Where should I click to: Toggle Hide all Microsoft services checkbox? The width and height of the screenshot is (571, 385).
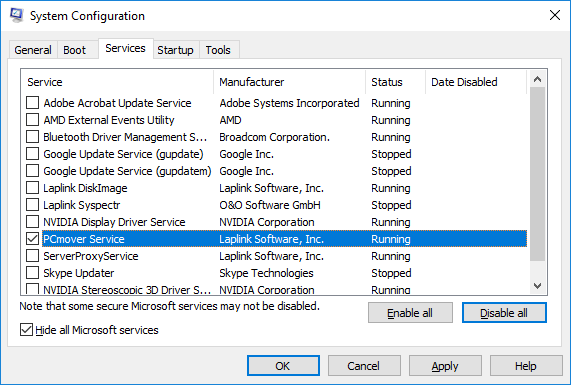26,330
